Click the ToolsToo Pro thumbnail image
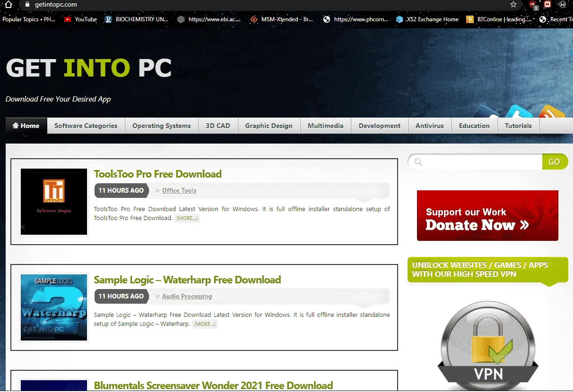The width and height of the screenshot is (573, 392). 54,202
